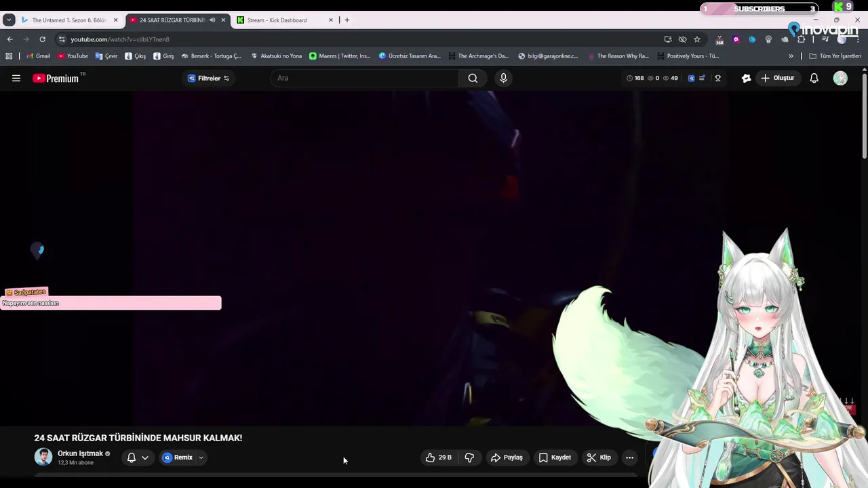The width and height of the screenshot is (868, 488).
Task: Click the page vertical scrollbar
Action: [865, 115]
